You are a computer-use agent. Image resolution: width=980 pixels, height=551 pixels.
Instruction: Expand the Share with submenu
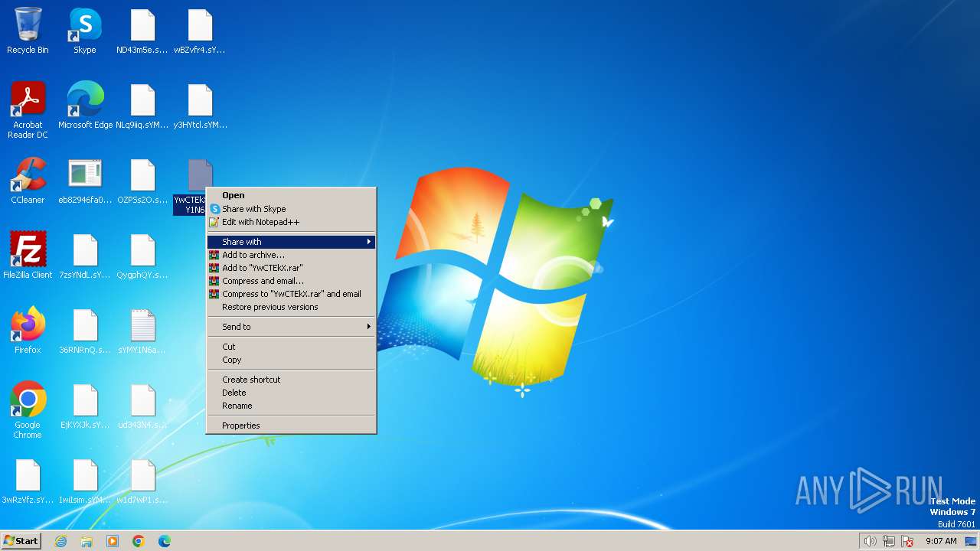tap(291, 242)
